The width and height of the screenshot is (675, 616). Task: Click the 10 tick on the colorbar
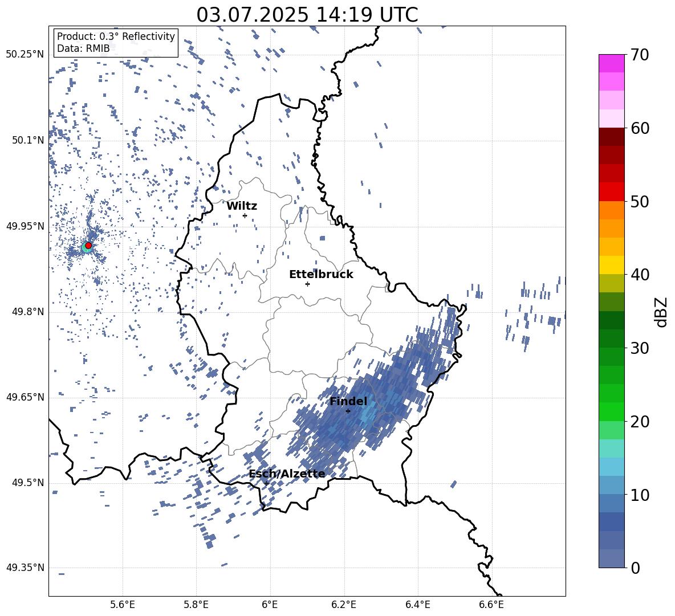(x=640, y=495)
